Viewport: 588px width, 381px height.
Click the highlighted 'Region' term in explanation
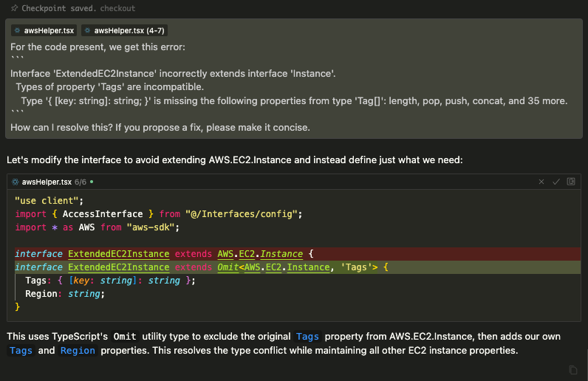click(78, 351)
